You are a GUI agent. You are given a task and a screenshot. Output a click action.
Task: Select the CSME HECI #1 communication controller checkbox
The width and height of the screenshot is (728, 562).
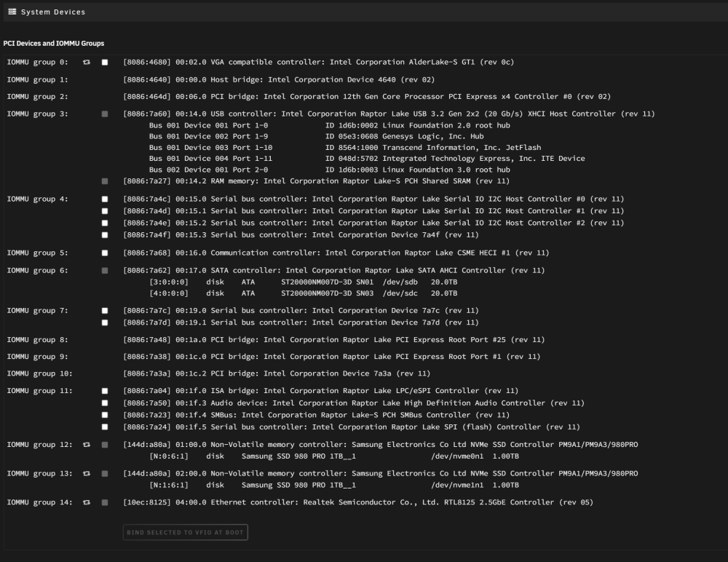pyautogui.click(x=105, y=253)
